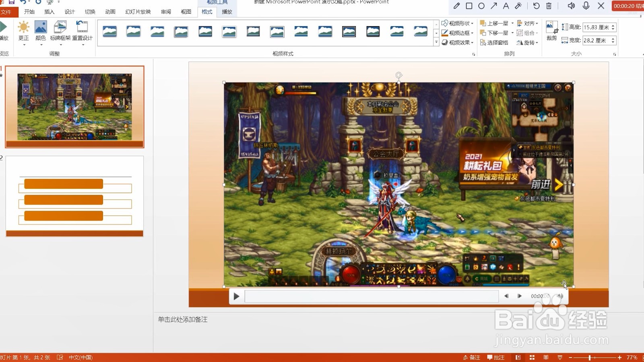Open the 对齐 align dropdown
Image resolution: width=644 pixels, height=362 pixels.
tap(528, 23)
